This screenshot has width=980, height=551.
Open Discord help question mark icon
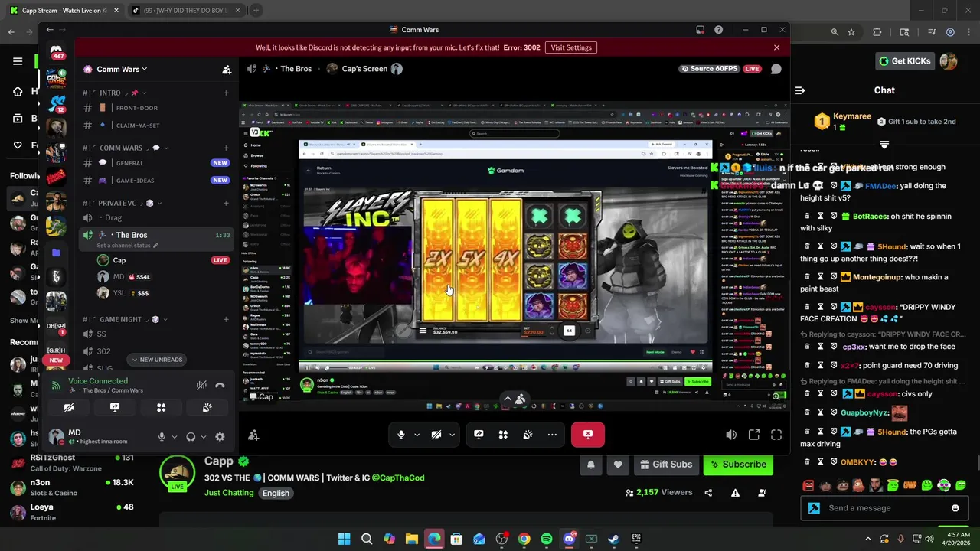pyautogui.click(x=718, y=30)
